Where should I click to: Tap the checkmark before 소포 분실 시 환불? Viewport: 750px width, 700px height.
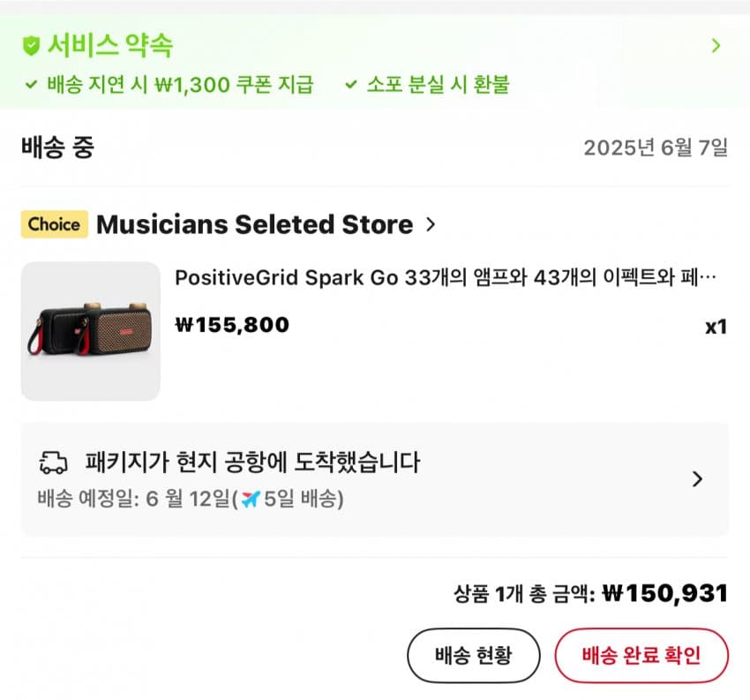click(x=351, y=86)
